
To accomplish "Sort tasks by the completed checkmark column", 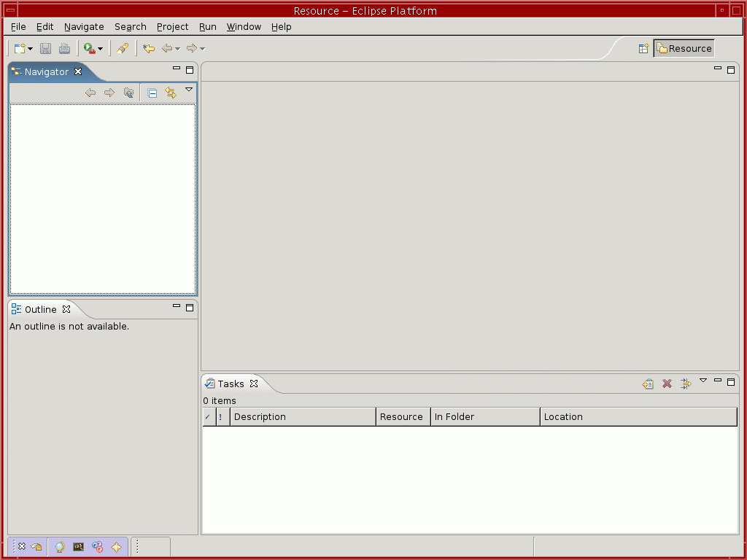I will coord(208,417).
